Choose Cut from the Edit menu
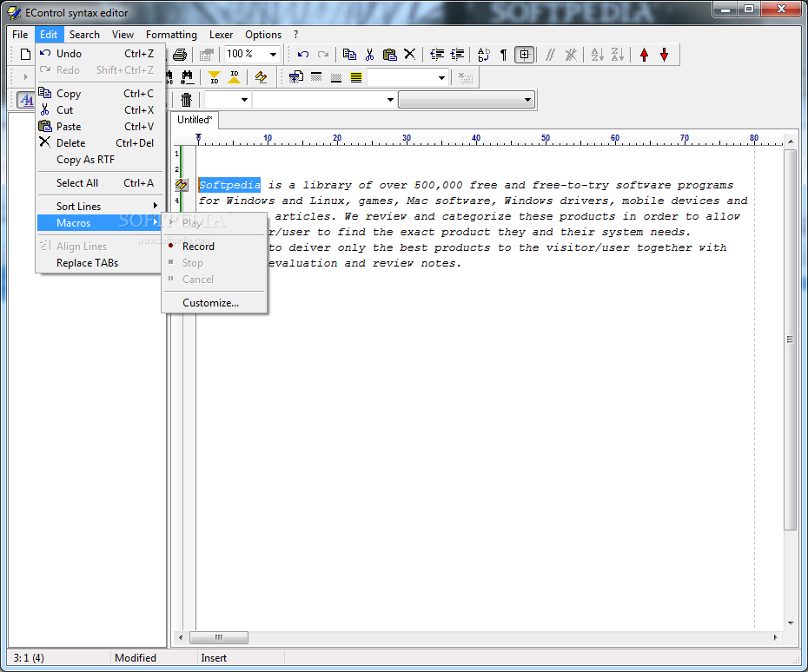808x672 pixels. click(x=99, y=110)
